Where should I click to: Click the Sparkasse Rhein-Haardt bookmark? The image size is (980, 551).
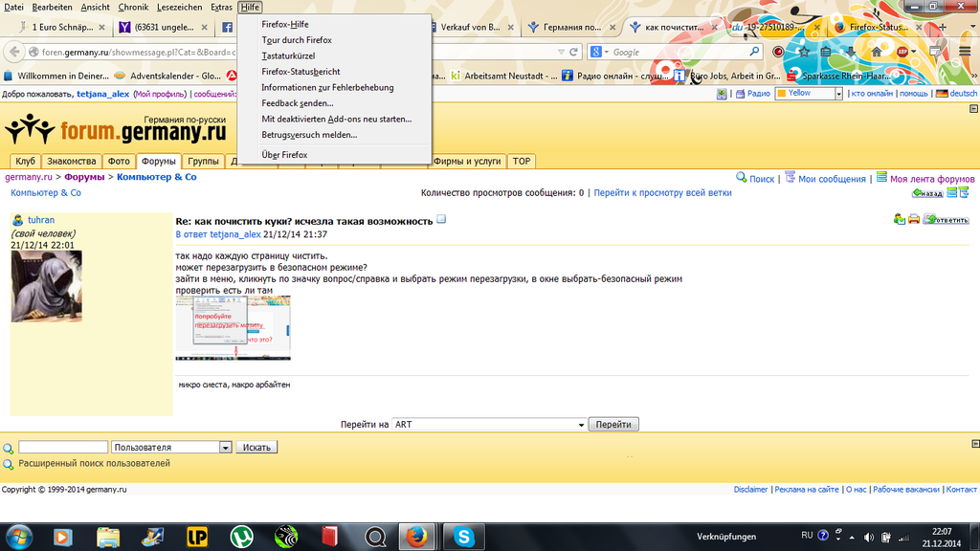coord(839,76)
